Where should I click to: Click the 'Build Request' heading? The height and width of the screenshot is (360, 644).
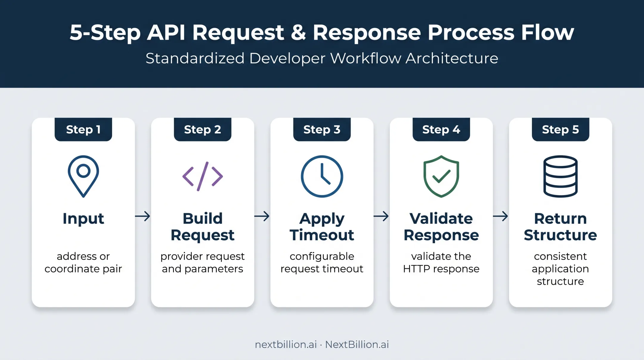click(x=202, y=227)
